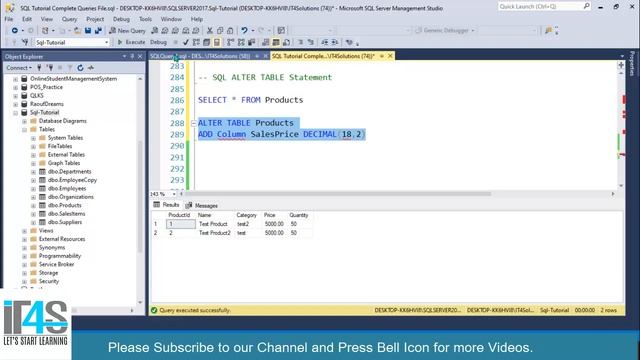Click the ProductId cell in row 1
Image resolution: width=640 pixels, height=360 pixels.
point(180,224)
